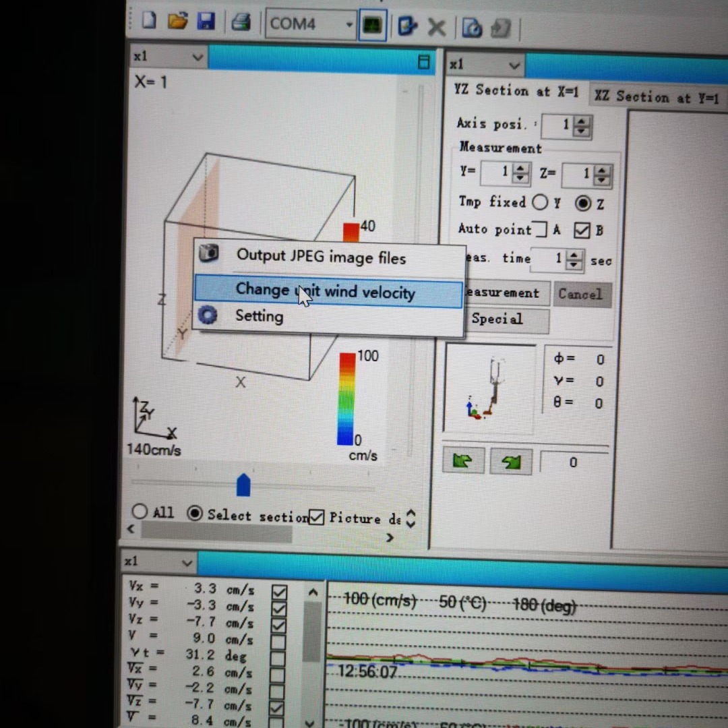
Task: Open a file with the folder icon
Action: click(x=177, y=21)
